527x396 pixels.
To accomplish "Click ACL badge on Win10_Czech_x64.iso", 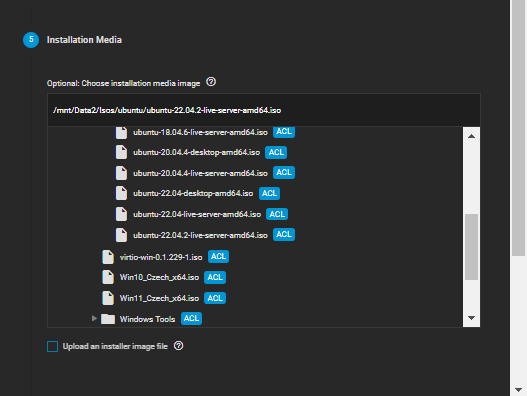I will [x=215, y=277].
